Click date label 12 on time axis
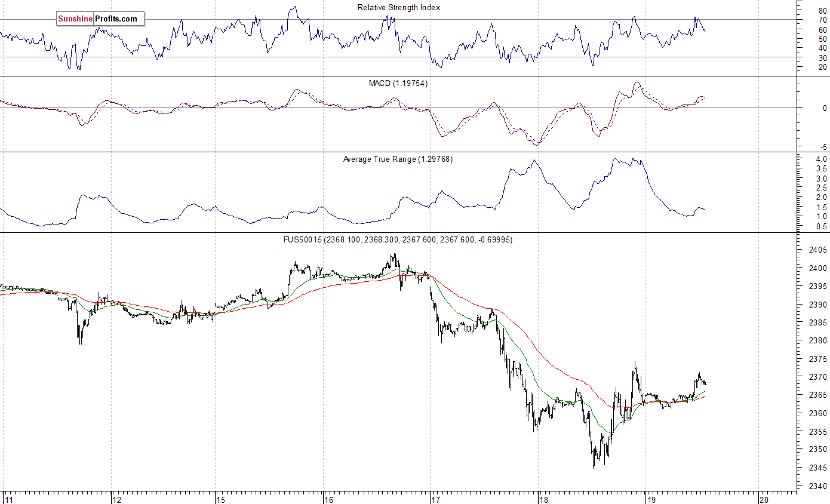830x504 pixels. [117, 499]
